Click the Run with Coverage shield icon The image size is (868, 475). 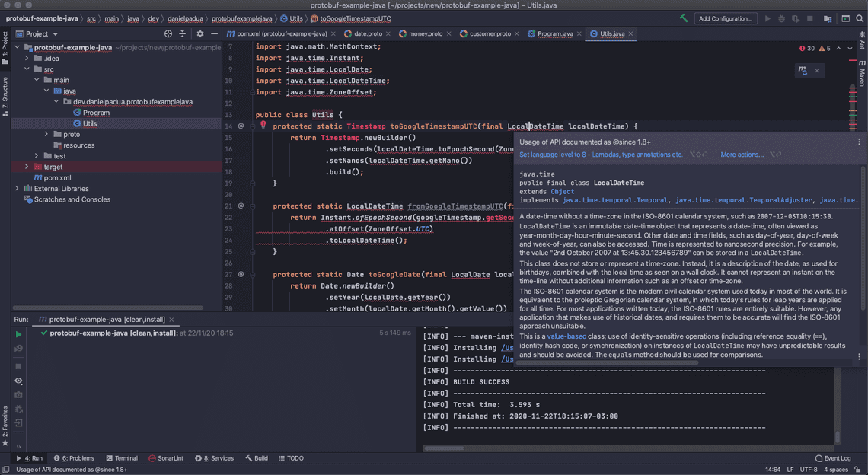796,18
